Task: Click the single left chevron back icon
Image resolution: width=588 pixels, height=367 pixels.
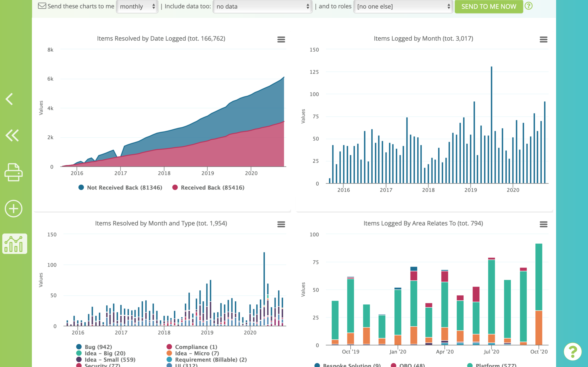Action: [10, 99]
